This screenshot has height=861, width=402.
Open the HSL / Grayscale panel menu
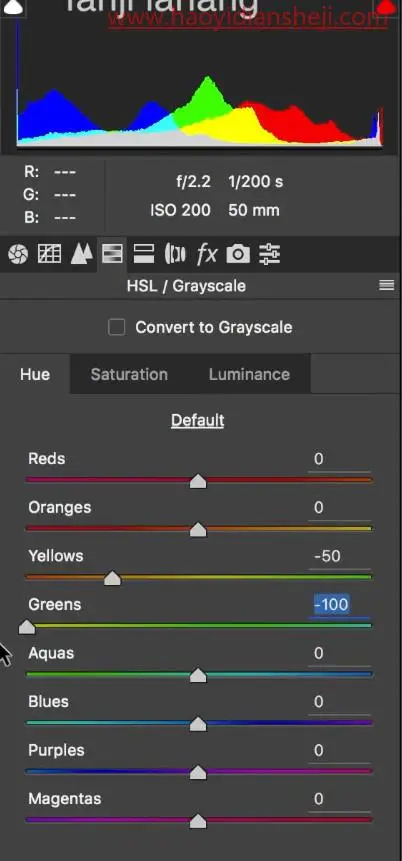387,285
